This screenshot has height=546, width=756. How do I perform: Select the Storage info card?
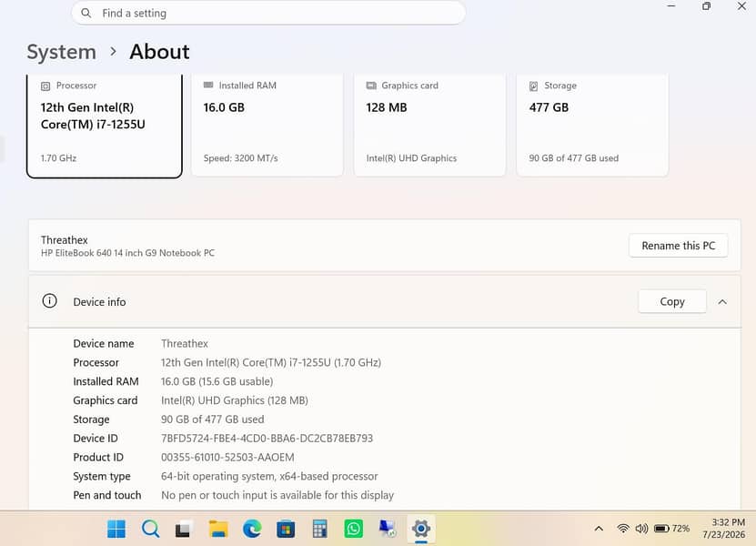[592, 125]
